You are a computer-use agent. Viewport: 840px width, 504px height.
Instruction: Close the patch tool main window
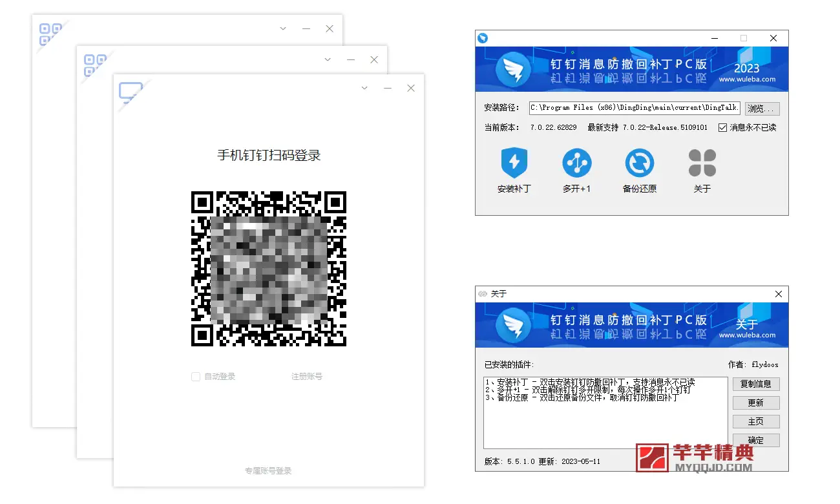(773, 38)
